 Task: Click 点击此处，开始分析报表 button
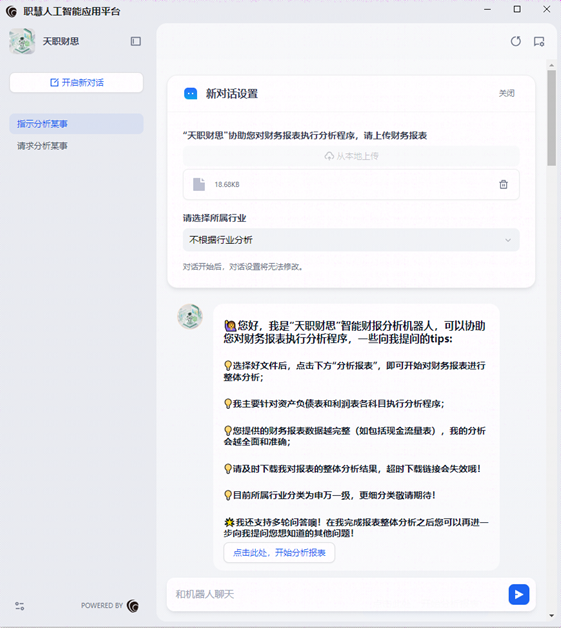coord(279,553)
